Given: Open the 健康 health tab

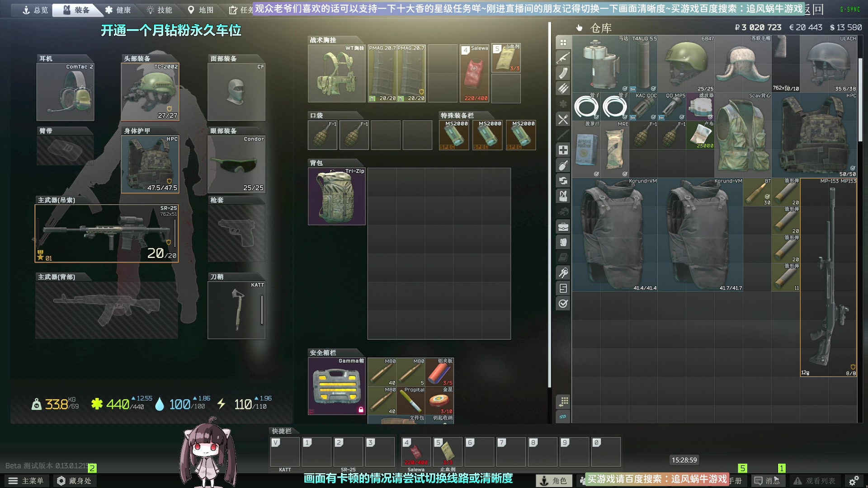Looking at the screenshot, I should coord(118,10).
